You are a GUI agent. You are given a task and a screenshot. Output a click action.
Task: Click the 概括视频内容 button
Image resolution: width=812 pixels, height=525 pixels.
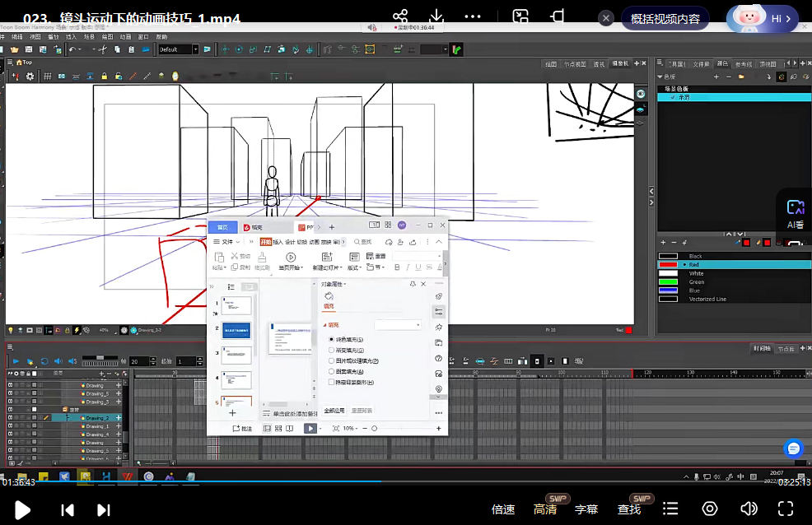(x=665, y=18)
